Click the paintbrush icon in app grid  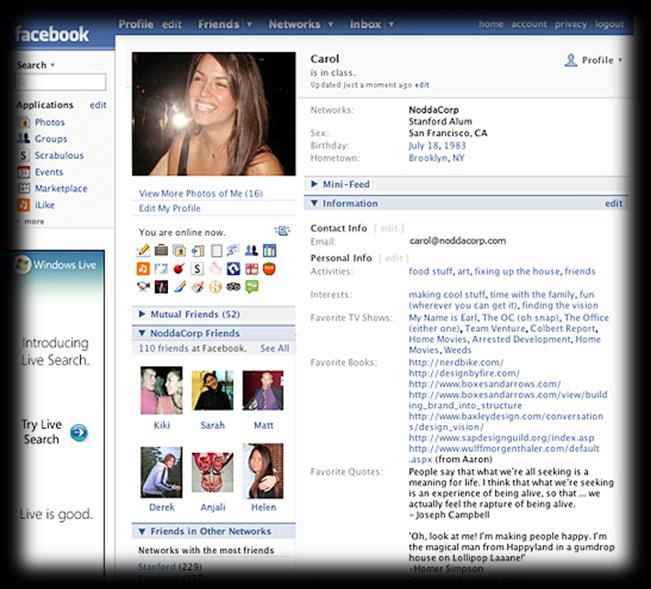[x=179, y=286]
